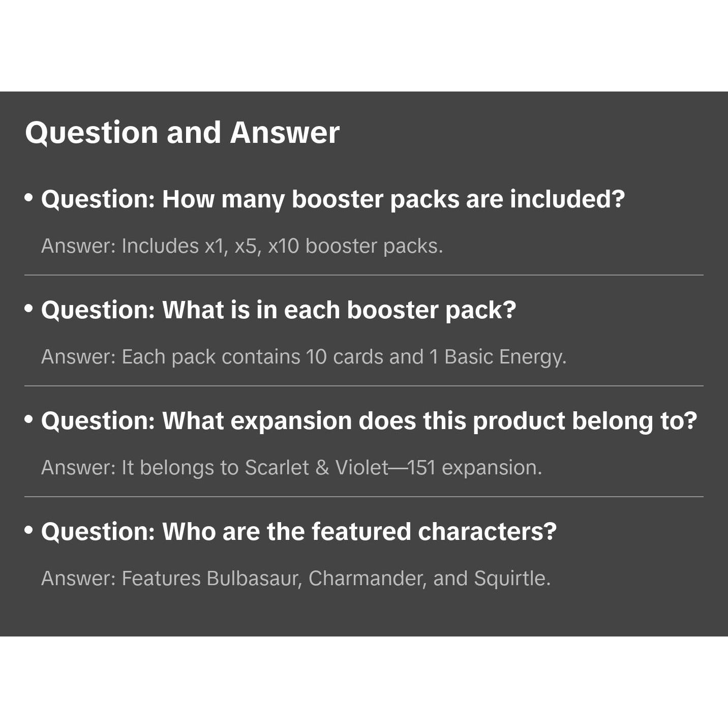Click the word 'Squirtle' in the last answer
Image resolution: width=728 pixels, height=728 pixels.
512,579
